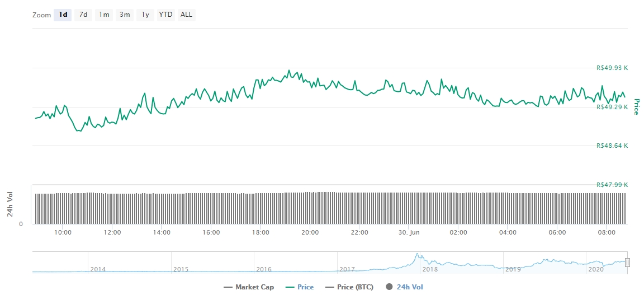Click 2014 in the navigator timeline
644x295 pixels.
pos(98,269)
